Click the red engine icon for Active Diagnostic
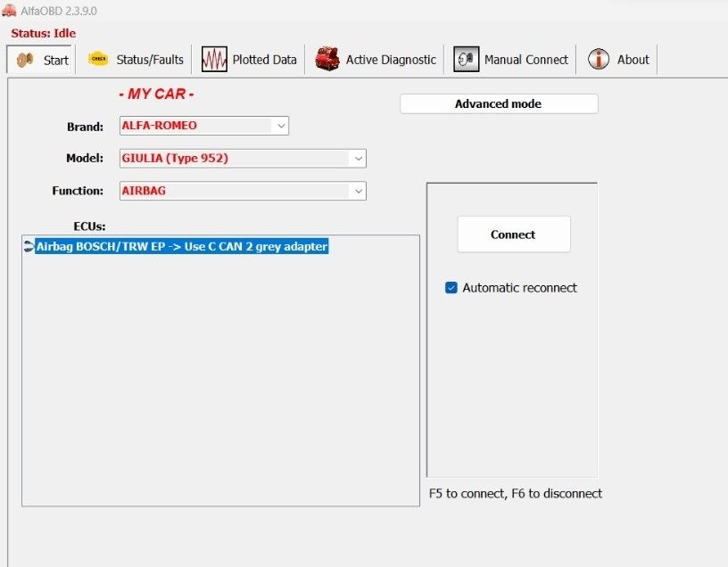728x567 pixels. (327, 59)
